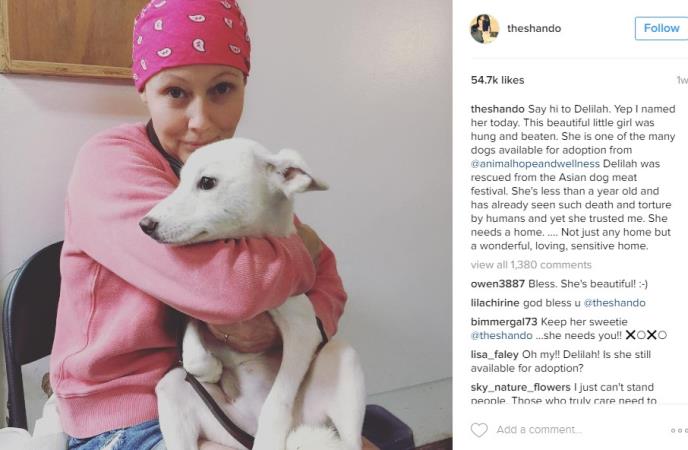Viewport: 688px width, 450px height.
Task: Open lisa_faley commenter profile
Action: (494, 355)
